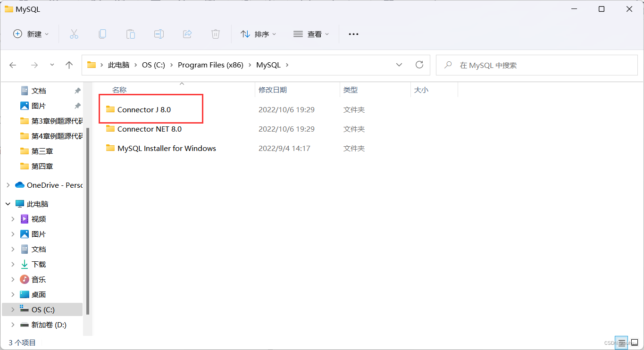Click the MySQL Installer for Windows folder icon

pyautogui.click(x=110, y=148)
